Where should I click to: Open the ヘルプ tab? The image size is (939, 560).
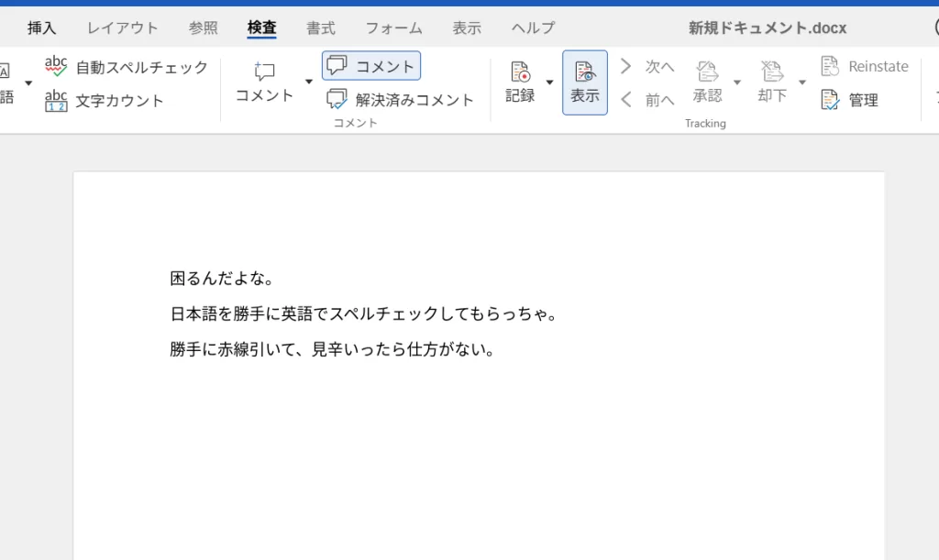click(x=532, y=27)
